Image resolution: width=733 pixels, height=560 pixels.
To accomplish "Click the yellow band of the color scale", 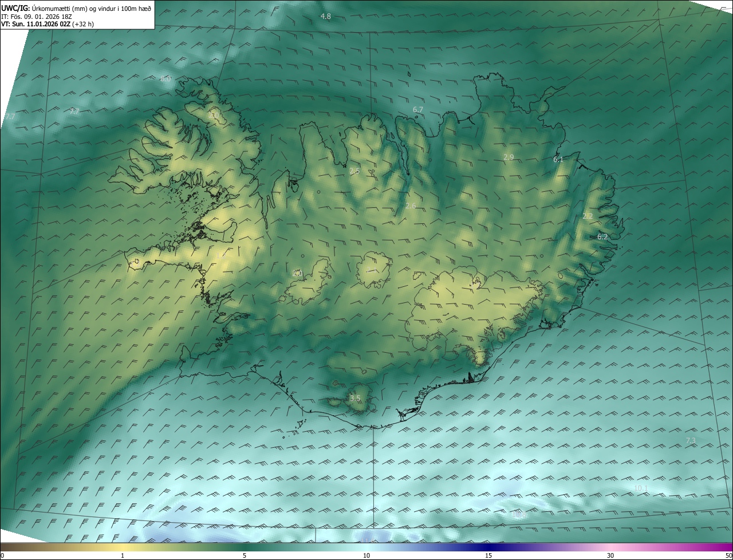I will pyautogui.click(x=123, y=547).
